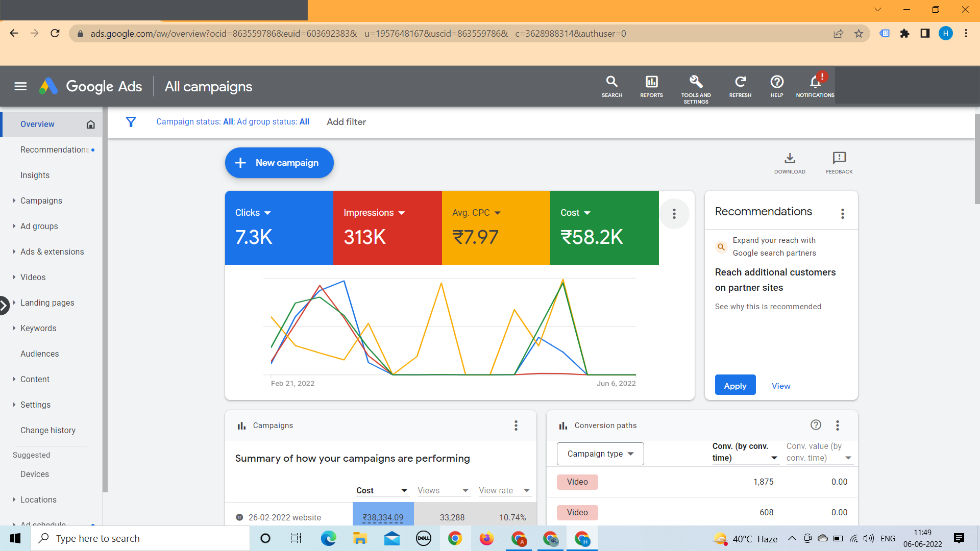Open Conversion paths help icon
This screenshot has height=551, width=980.
click(x=816, y=425)
